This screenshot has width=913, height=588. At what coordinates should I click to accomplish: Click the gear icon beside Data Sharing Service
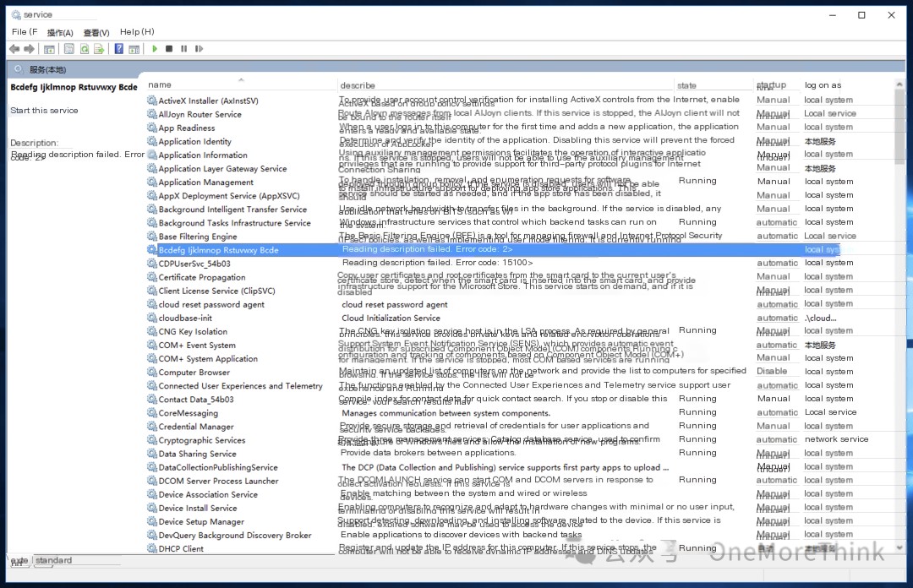click(x=152, y=454)
